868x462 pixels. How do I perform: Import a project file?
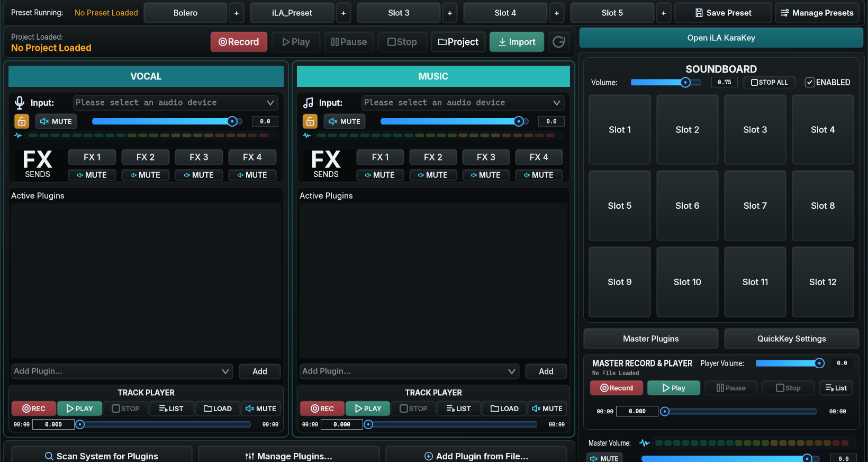click(x=517, y=42)
